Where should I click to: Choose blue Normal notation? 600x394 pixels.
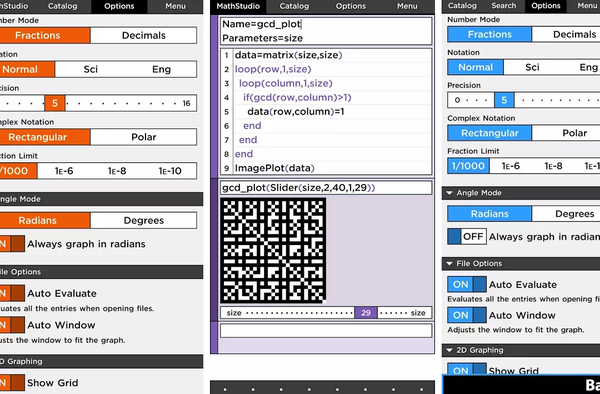point(475,67)
